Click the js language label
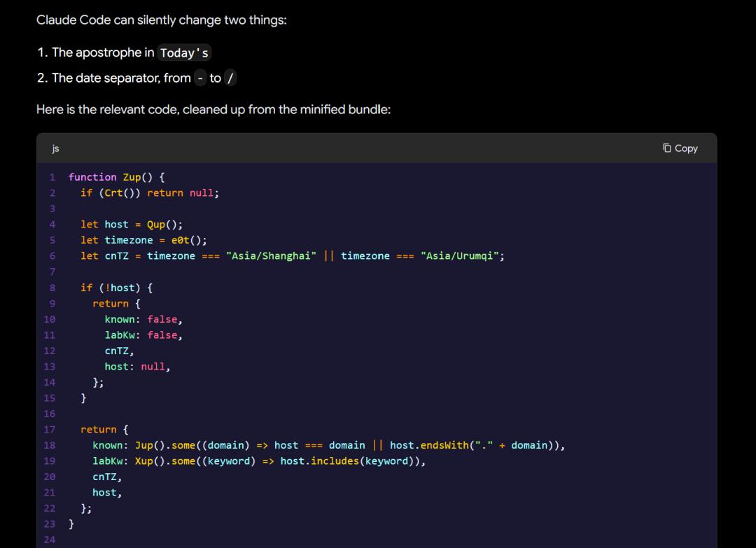Screen dimensions: 756x548 click(x=55, y=148)
